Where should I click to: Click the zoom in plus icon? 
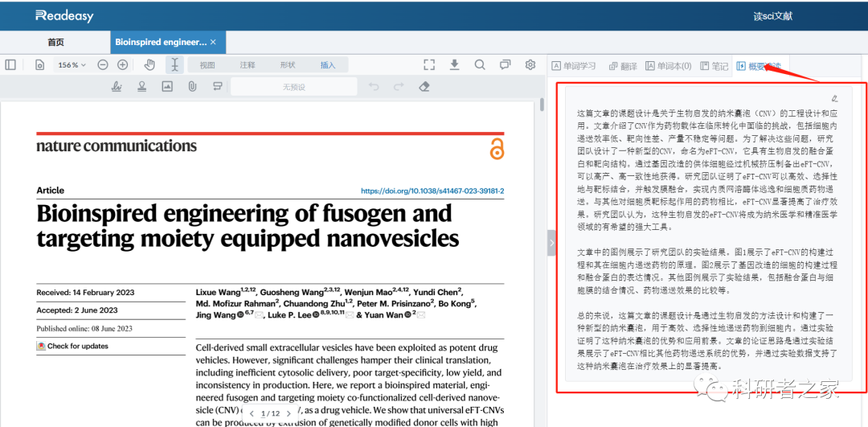122,65
